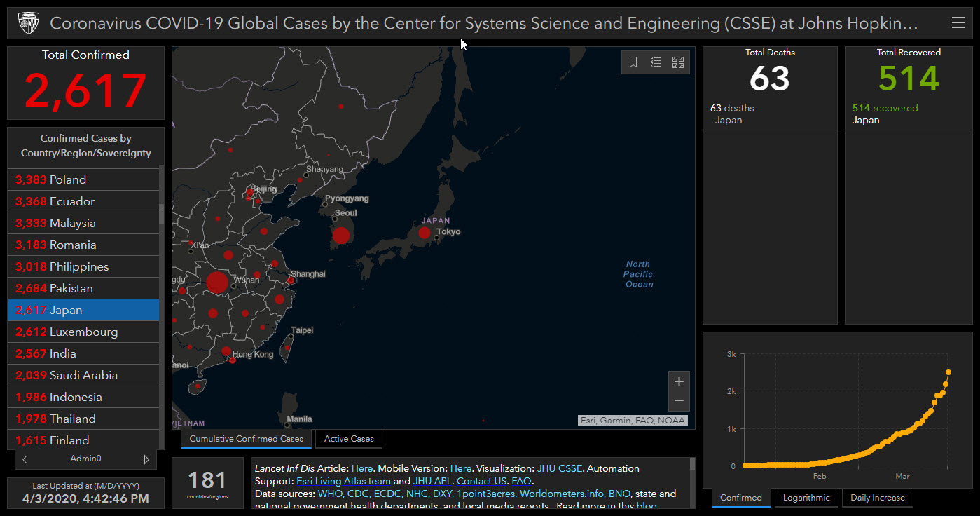Show the map legend list
Image resolution: width=980 pixels, height=516 pixels.
coord(656,62)
